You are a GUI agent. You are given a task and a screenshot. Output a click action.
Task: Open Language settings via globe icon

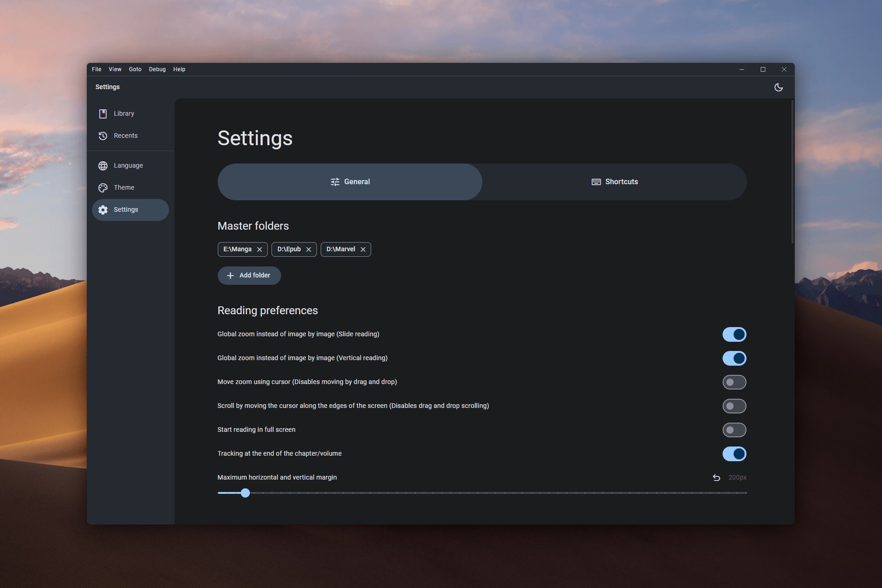[103, 166]
